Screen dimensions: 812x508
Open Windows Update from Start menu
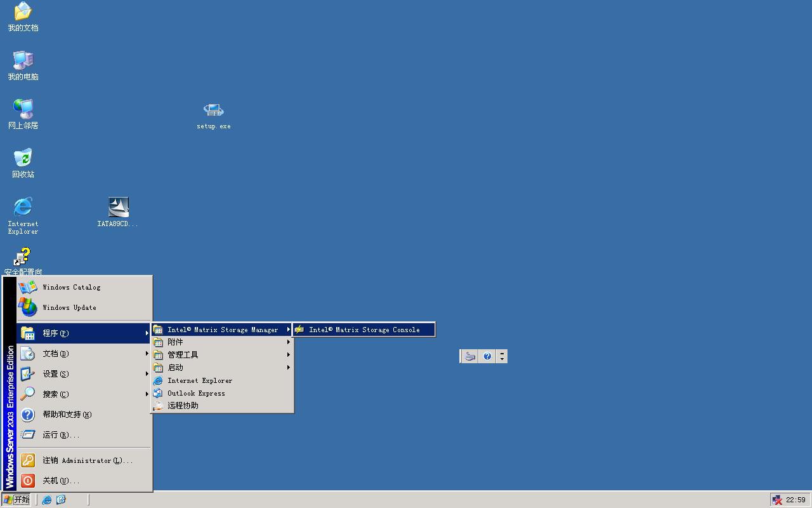tap(69, 307)
